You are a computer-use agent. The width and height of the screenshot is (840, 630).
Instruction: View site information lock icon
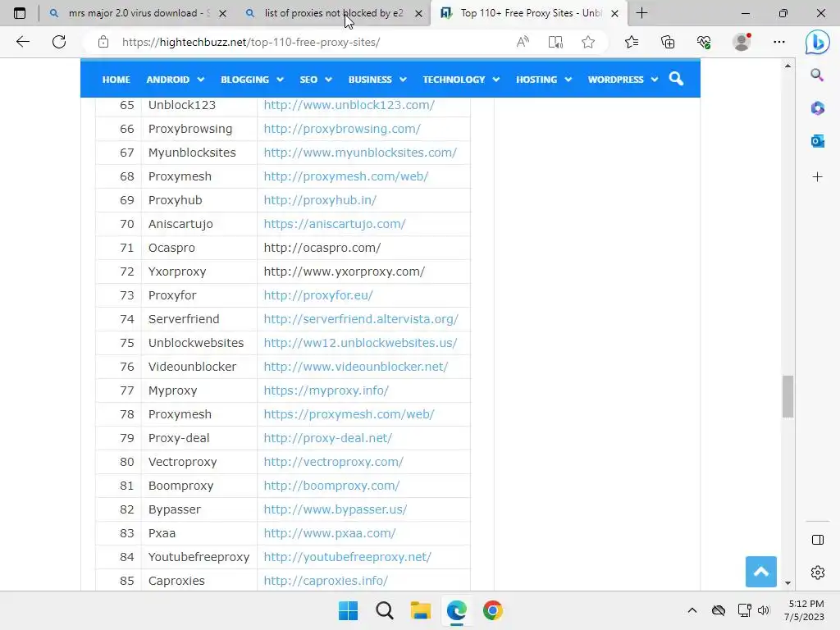click(x=103, y=42)
